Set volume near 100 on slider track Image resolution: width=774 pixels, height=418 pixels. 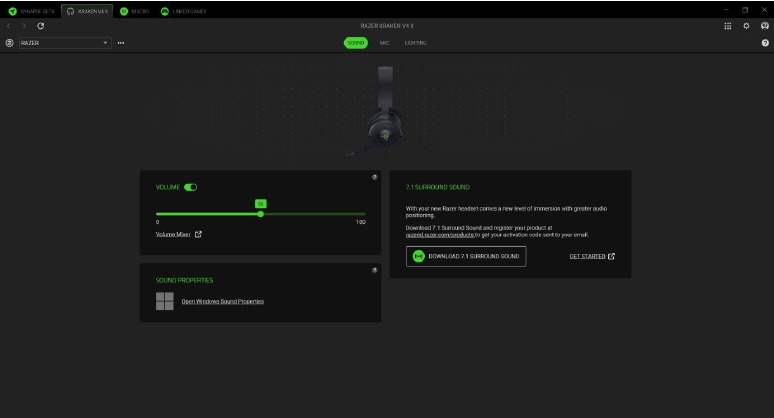(x=363, y=214)
